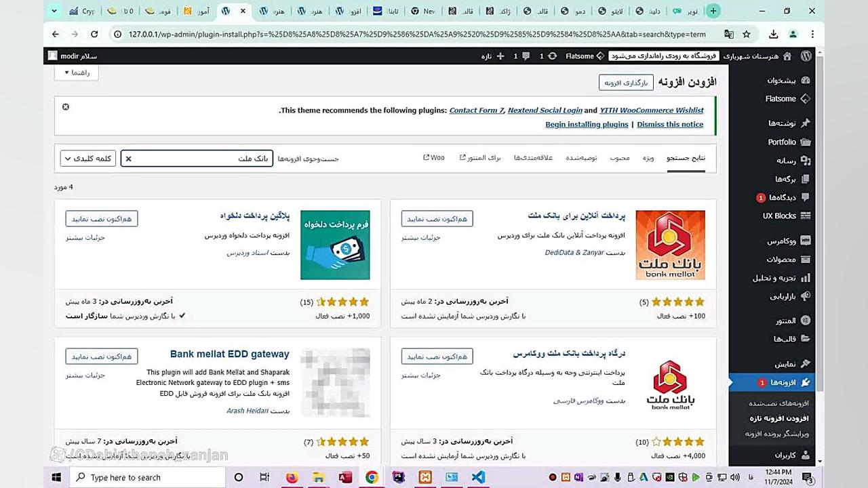Open Chrome three-dot menu

(812, 34)
